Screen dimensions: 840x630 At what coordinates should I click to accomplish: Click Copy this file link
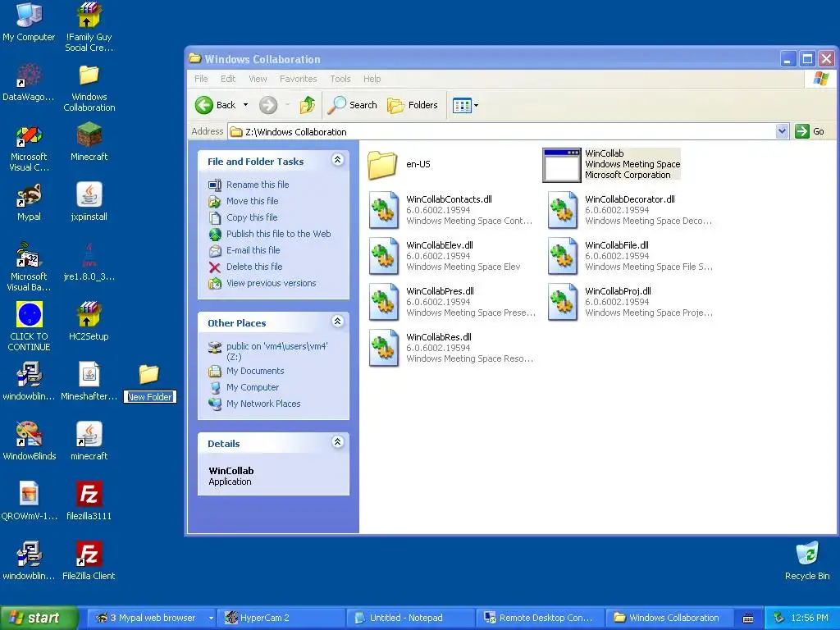coord(252,217)
